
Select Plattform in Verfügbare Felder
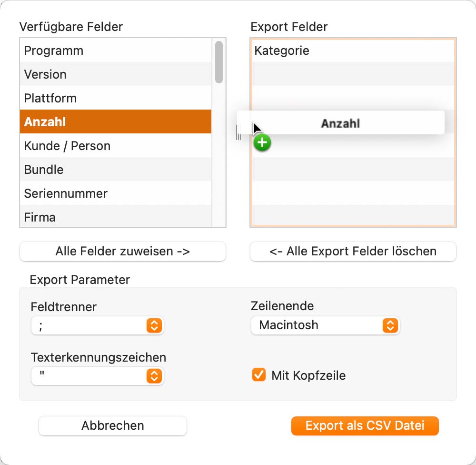116,98
